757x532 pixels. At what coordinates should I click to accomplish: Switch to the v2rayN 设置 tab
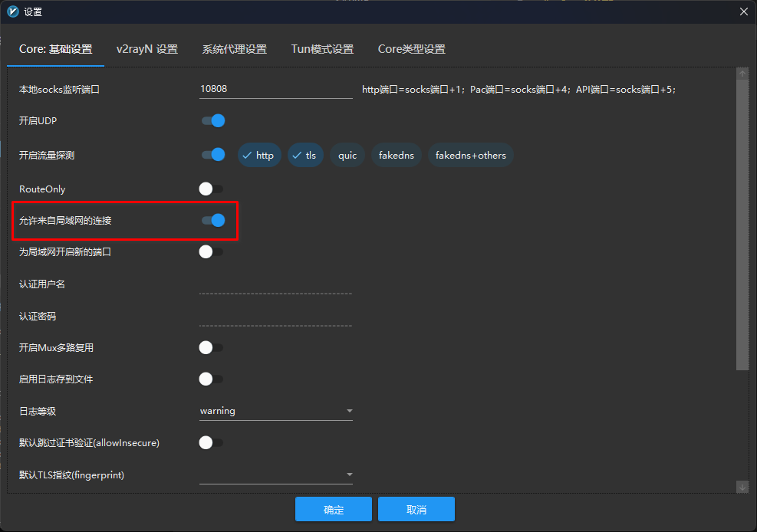[147, 49]
